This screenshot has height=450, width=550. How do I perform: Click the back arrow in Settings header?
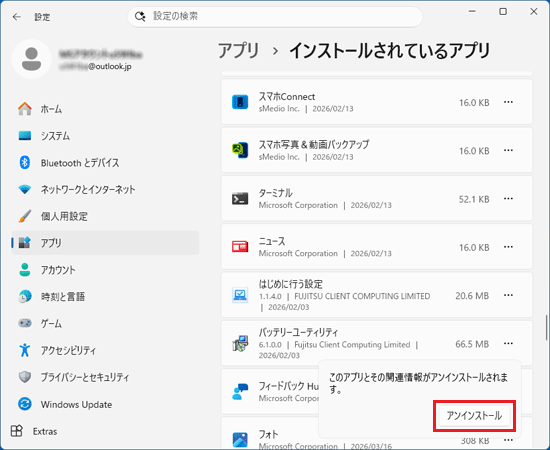click(16, 16)
